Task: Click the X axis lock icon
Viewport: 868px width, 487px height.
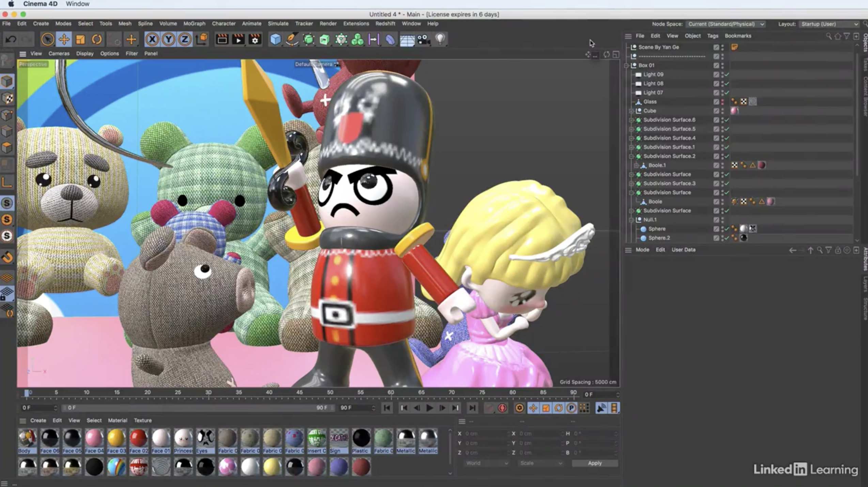Action: 152,39
